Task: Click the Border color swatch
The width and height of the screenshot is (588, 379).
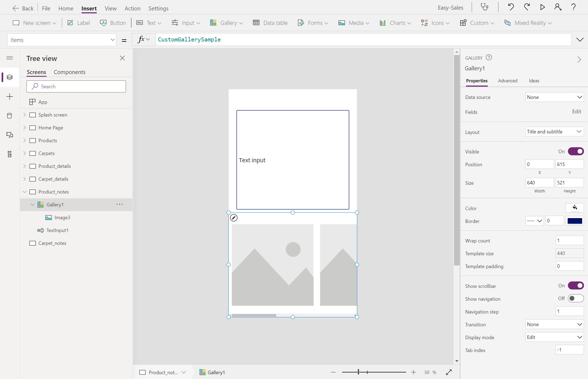Action: [x=575, y=221]
